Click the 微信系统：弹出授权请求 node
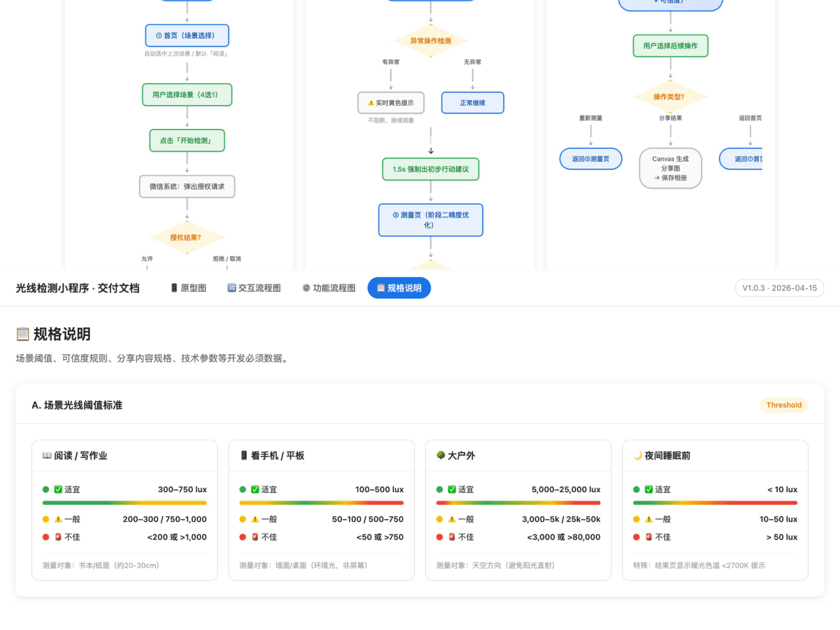 pos(187,186)
